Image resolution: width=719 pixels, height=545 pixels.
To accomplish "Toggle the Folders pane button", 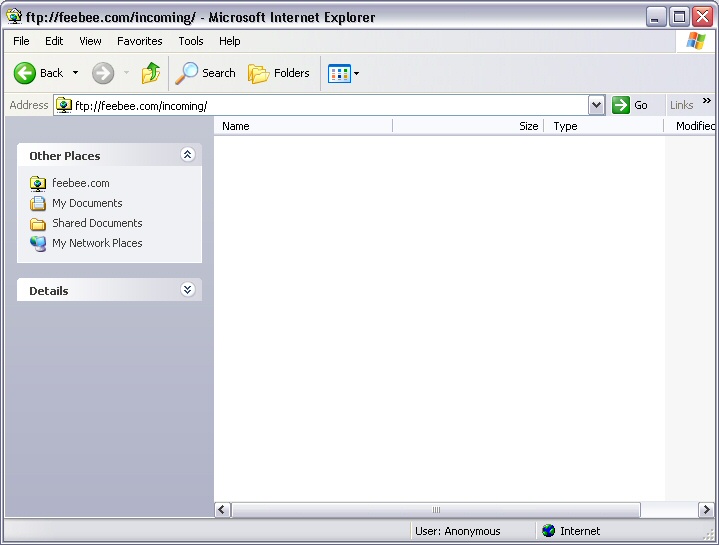I will click(279, 73).
